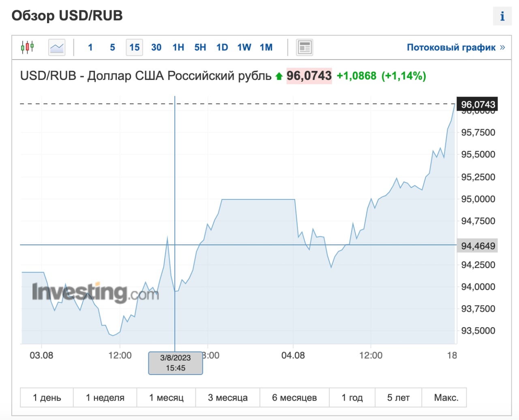Select the 3 месяца time range
The width and height of the screenshot is (519, 420).
click(227, 398)
